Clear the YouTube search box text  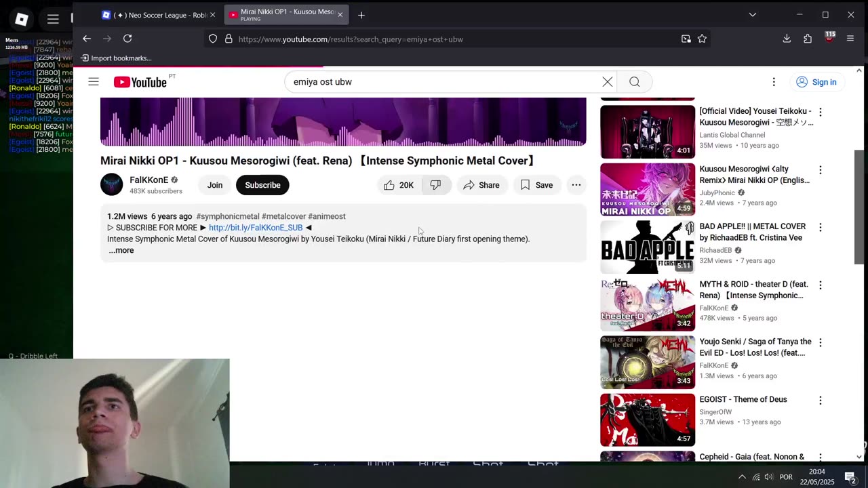coord(608,82)
